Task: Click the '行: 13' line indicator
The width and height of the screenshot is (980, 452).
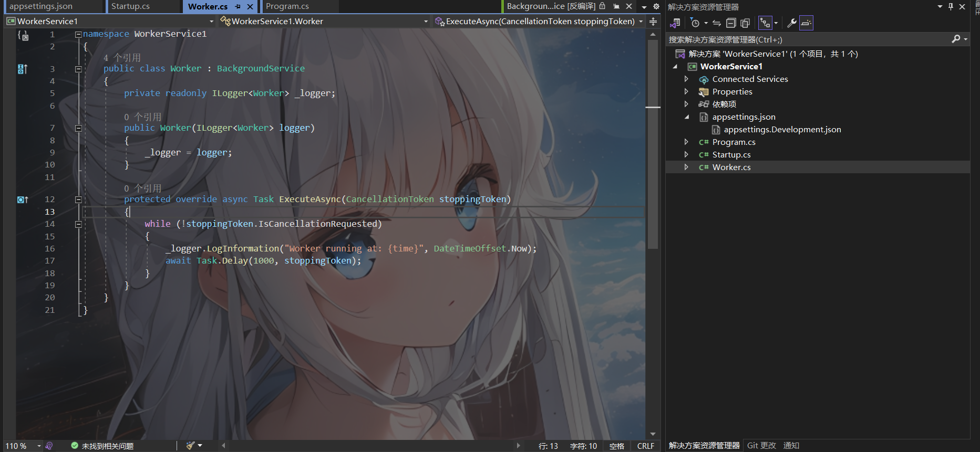Action: [x=548, y=446]
